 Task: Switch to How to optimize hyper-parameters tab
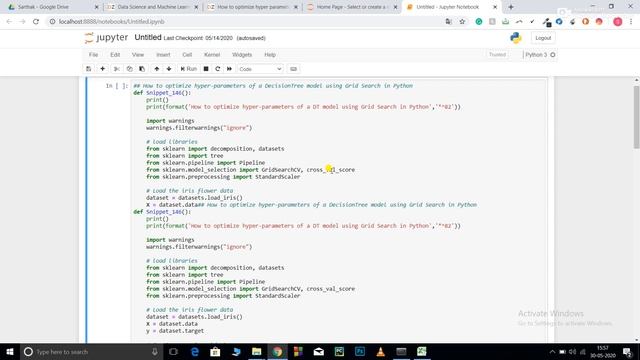(253, 7)
